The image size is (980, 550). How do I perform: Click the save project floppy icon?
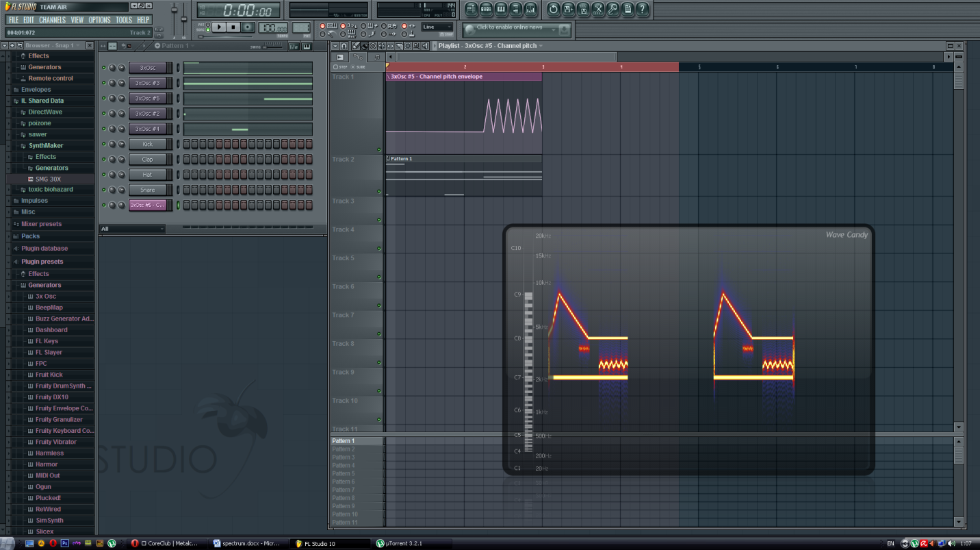click(568, 10)
